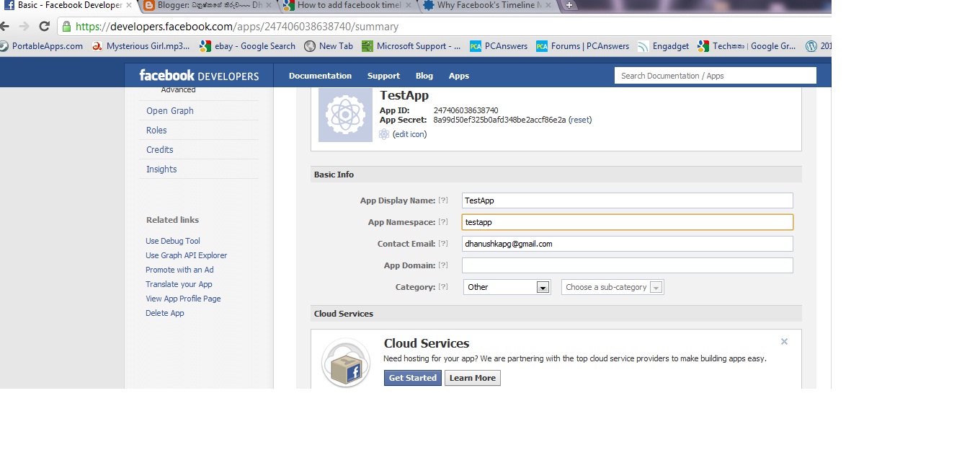The image size is (980, 450).
Task: Click Contact Email help [?] icon
Action: [443, 244]
